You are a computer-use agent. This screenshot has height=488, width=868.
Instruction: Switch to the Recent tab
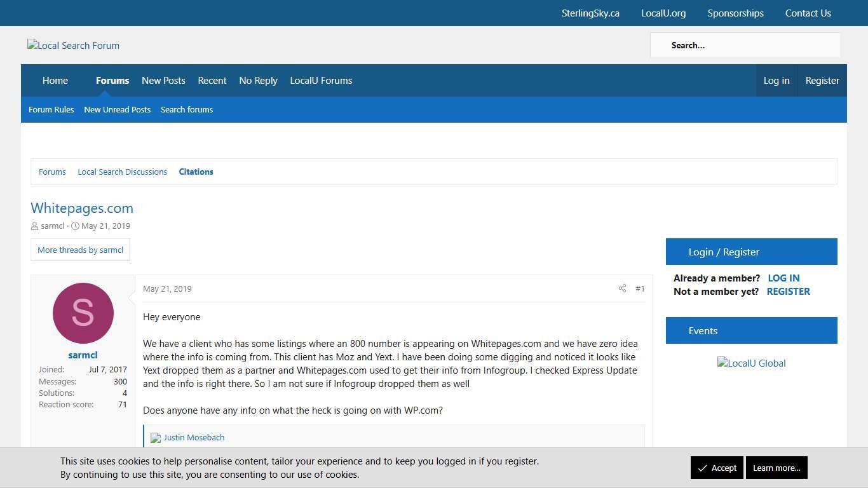[x=212, y=81]
